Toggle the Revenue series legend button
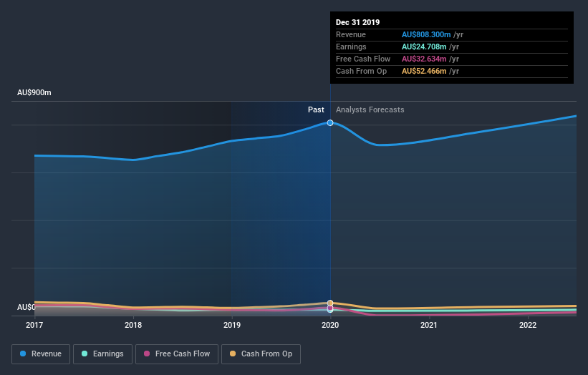Screen dimensions: 588x375 point(41,354)
